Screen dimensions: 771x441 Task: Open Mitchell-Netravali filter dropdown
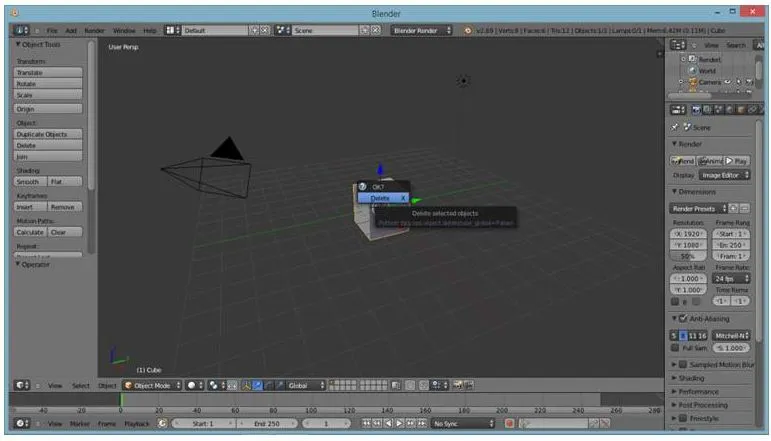(x=731, y=335)
